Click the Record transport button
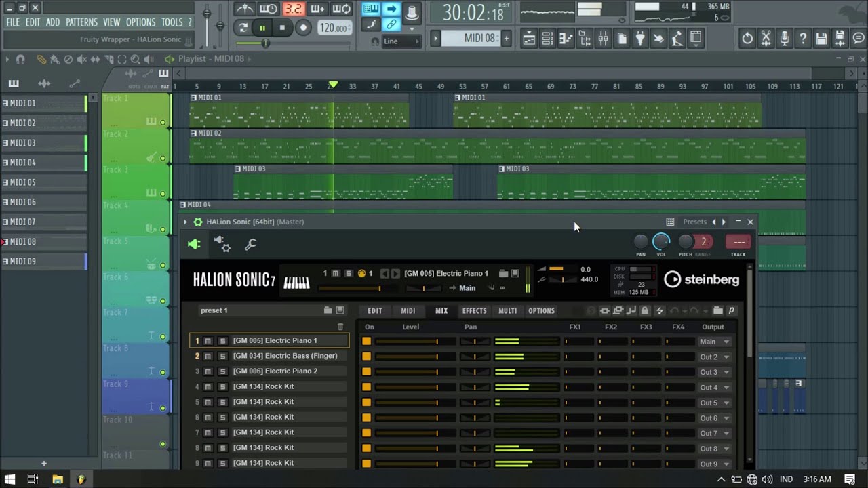Screen dimensions: 868x488 tap(303, 28)
